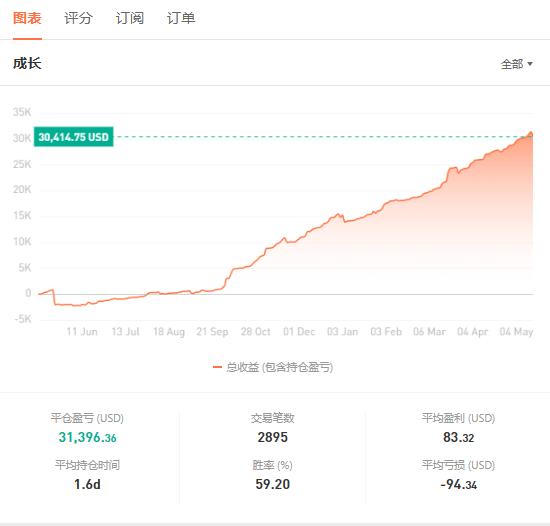
Task: Open the 订阅 tab
Action: tap(130, 18)
